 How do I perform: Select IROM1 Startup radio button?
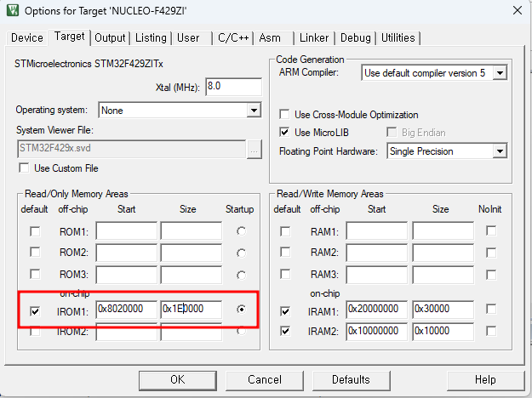241,310
